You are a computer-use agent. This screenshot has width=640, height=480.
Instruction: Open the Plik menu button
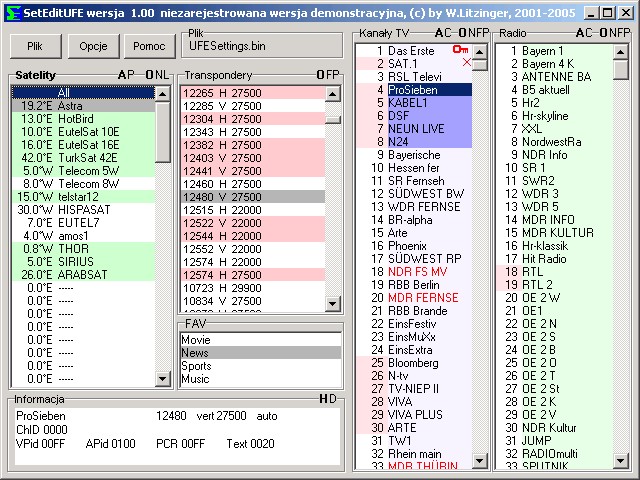pyautogui.click(x=35, y=46)
